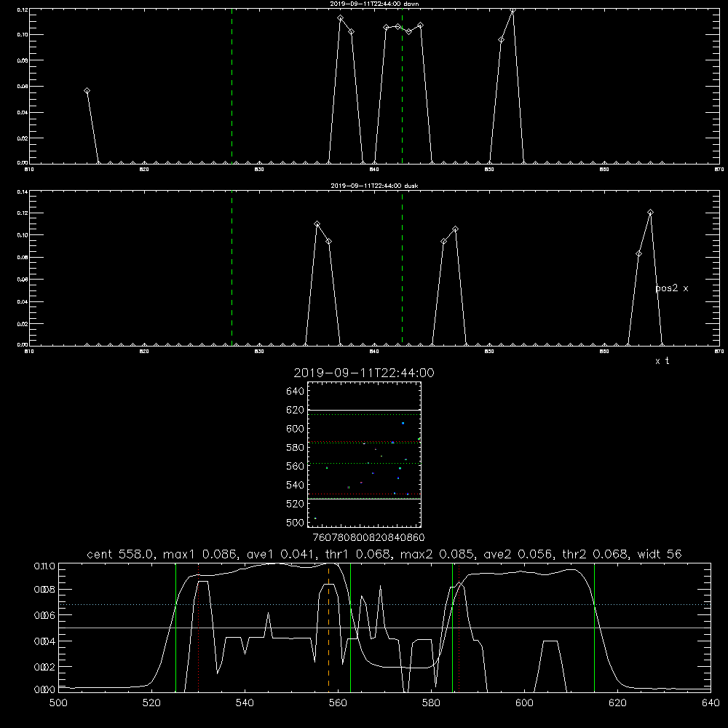Click the small scatter plot's '2019-09-11T22:44:00' title
Screen dimensions: 728x728
coord(364,373)
